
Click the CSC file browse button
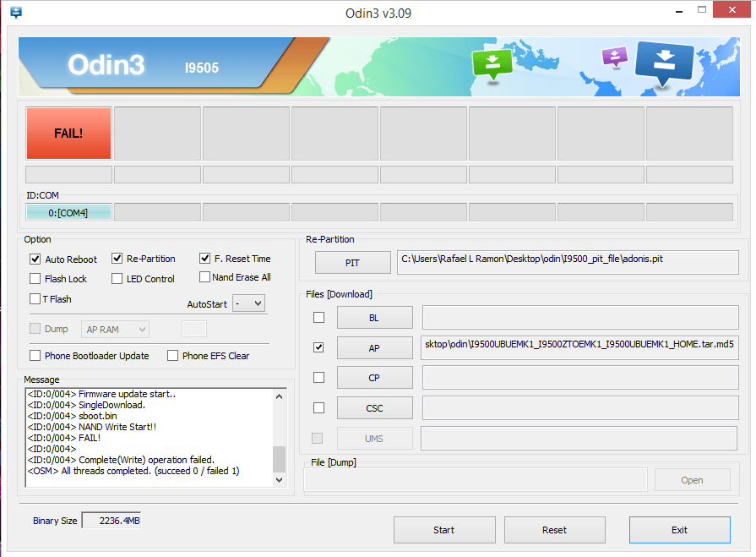click(x=375, y=408)
